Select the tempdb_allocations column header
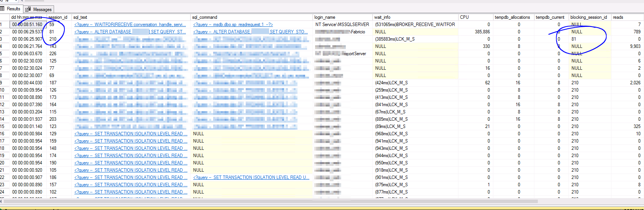The height and width of the screenshot is (210, 644). click(x=512, y=17)
